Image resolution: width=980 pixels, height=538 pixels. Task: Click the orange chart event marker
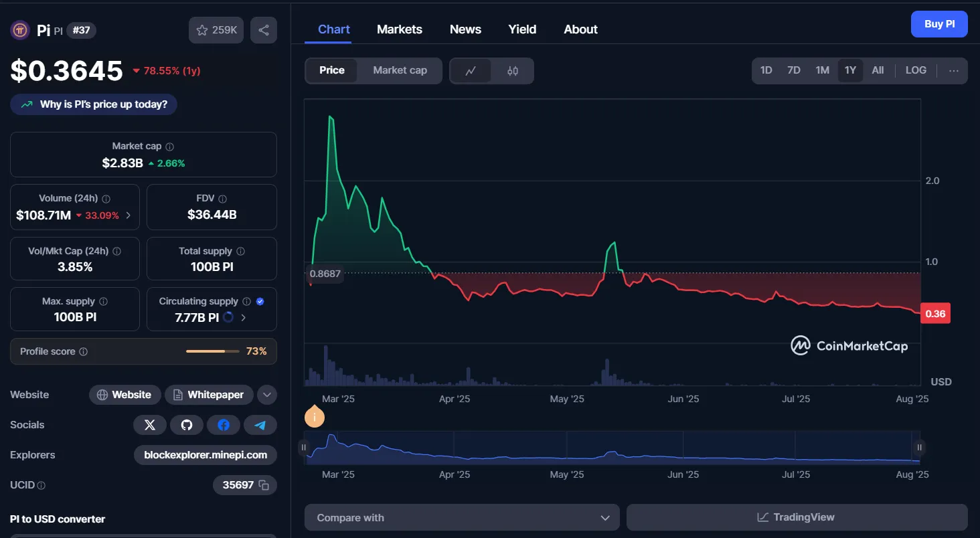pyautogui.click(x=314, y=418)
